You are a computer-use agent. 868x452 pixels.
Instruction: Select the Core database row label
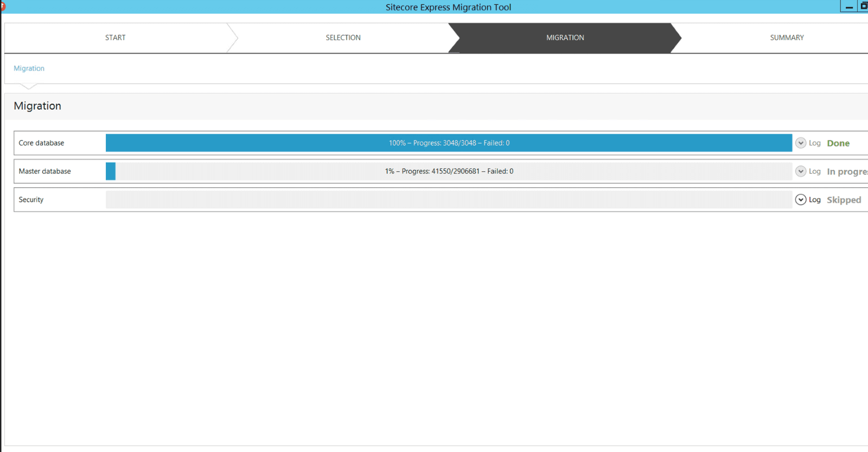pos(41,143)
